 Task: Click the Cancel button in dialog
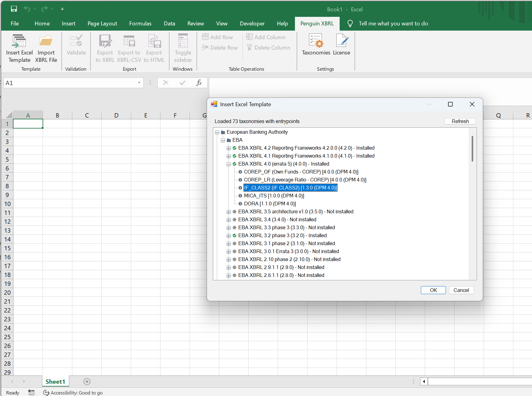click(x=461, y=290)
